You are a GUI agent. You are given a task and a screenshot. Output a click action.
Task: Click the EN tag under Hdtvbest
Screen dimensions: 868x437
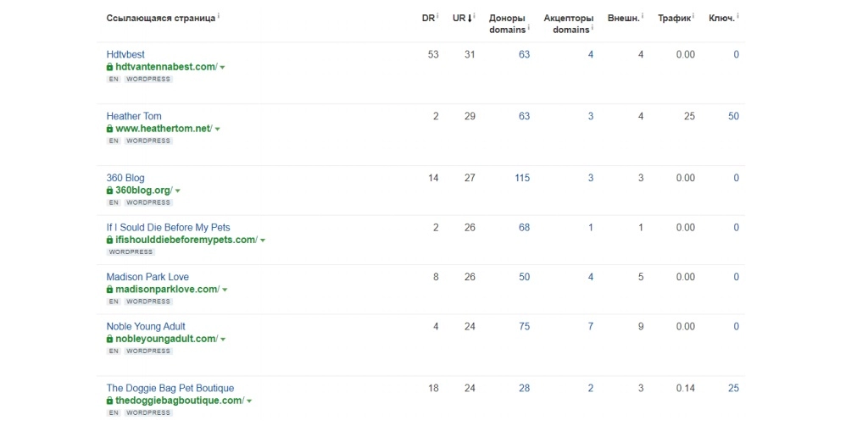114,80
